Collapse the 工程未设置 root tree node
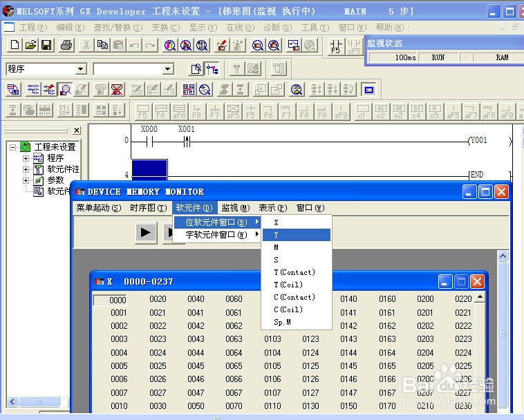 click(12, 147)
